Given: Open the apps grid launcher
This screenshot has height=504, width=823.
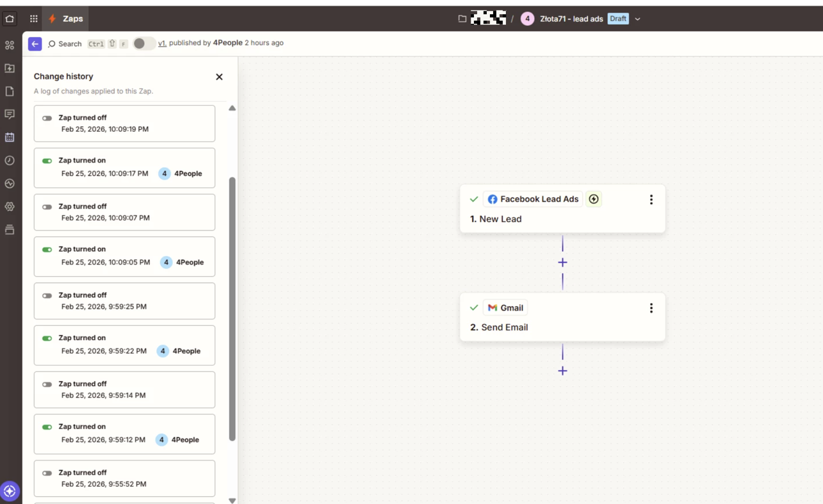Looking at the screenshot, I should click(x=33, y=19).
